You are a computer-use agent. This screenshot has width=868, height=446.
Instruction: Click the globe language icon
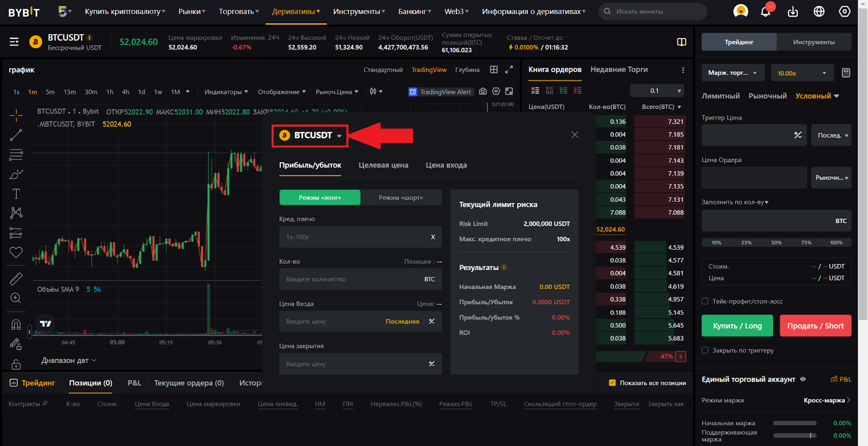[x=819, y=11]
